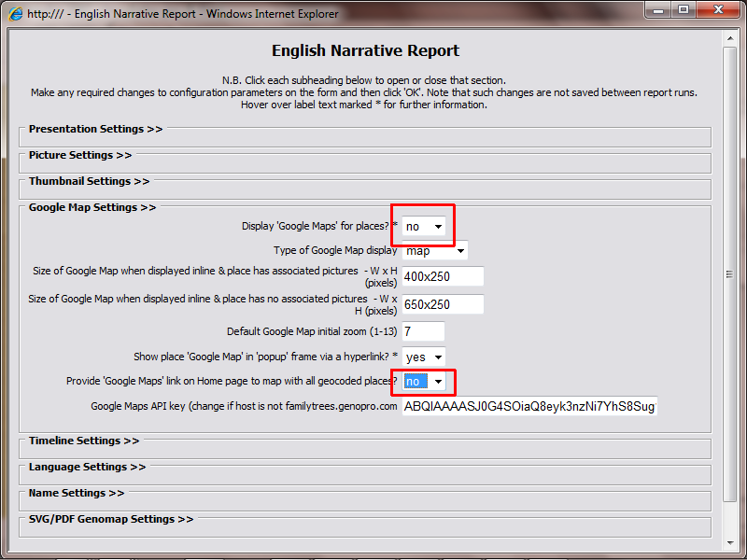Open the Thumbnail Settings section
The width and height of the screenshot is (747, 560).
click(x=89, y=181)
